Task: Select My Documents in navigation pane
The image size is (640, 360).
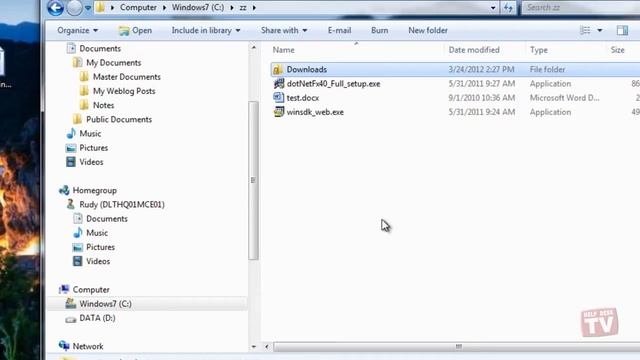Action: pyautogui.click(x=113, y=62)
